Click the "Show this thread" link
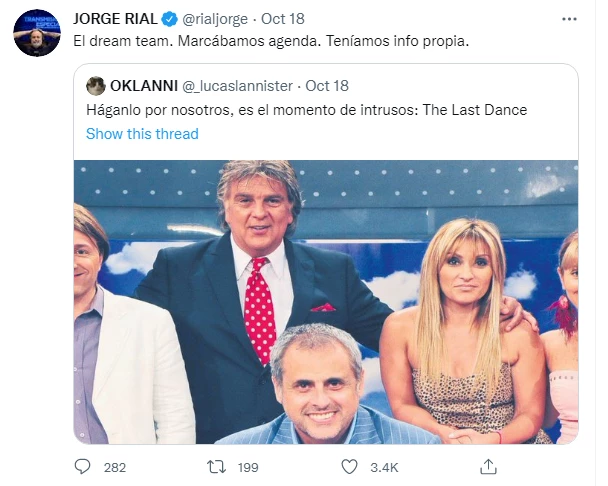608x486 pixels. 142,133
